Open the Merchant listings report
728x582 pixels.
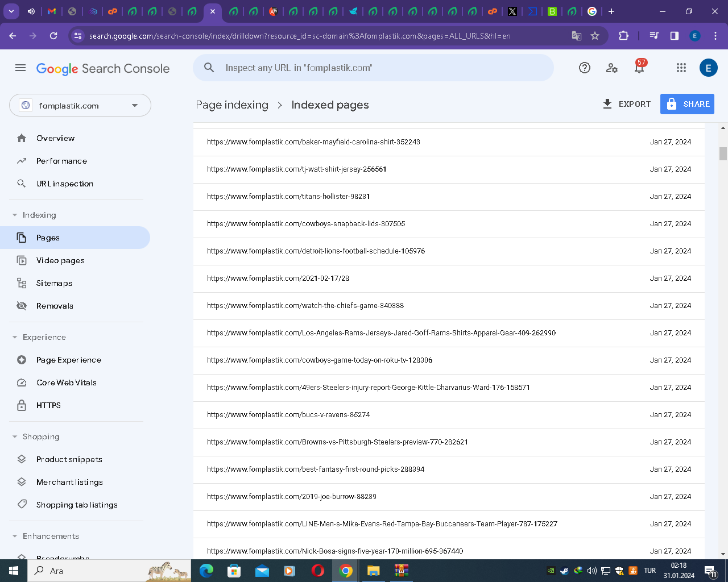tap(75, 482)
